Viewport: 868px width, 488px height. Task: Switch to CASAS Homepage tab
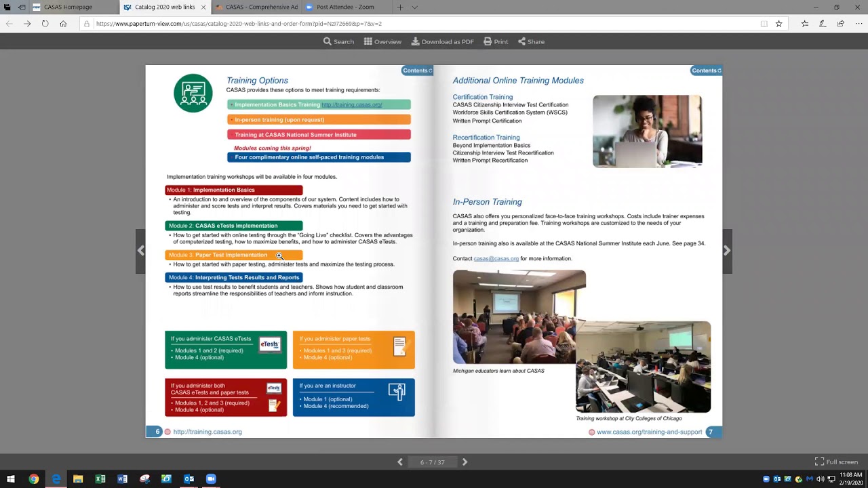click(73, 7)
